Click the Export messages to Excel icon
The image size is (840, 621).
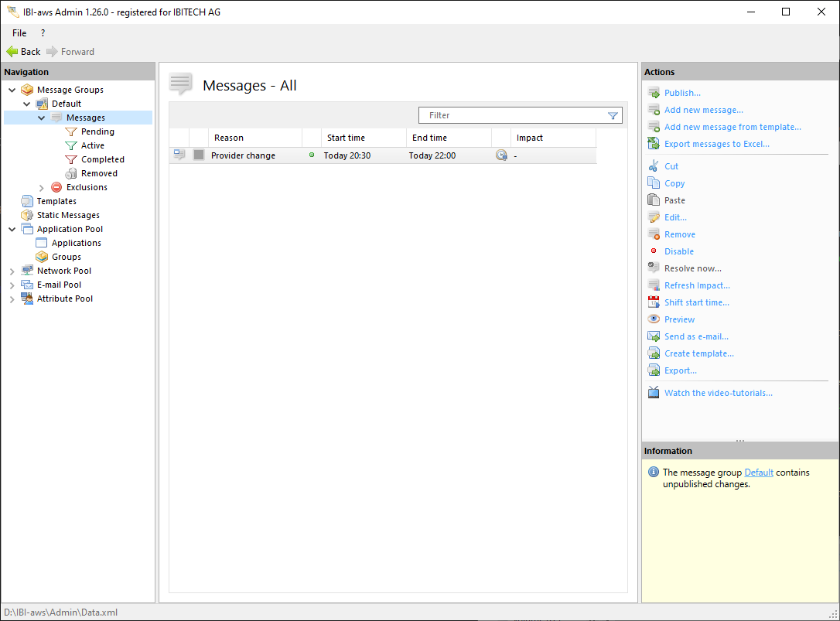[x=654, y=144]
